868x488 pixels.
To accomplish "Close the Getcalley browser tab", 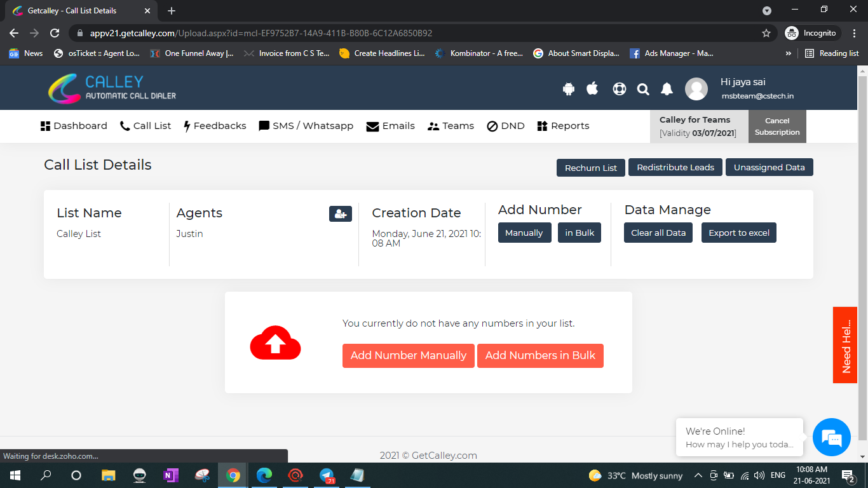I will click(x=147, y=11).
